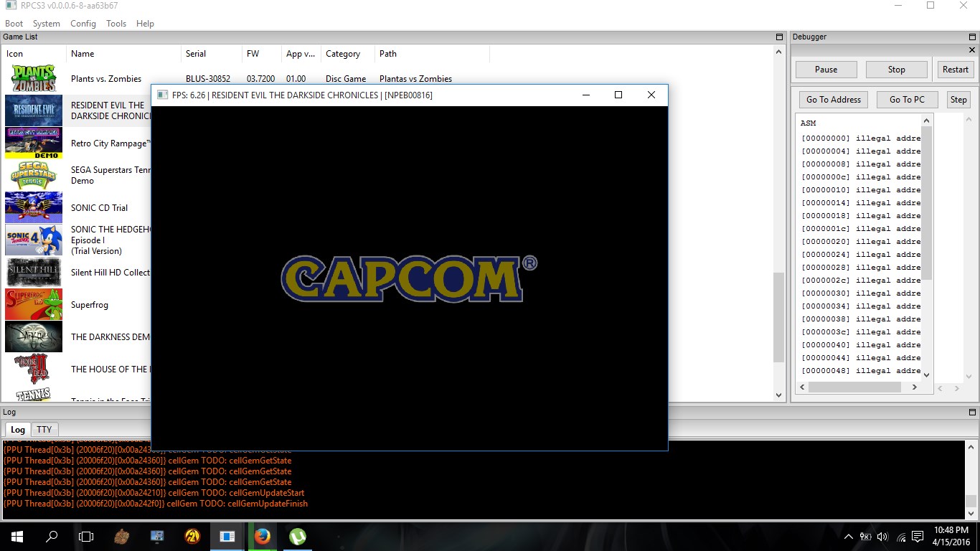Float the Game List panel via dock icon
Screen dimensions: 980x551
[x=779, y=37]
